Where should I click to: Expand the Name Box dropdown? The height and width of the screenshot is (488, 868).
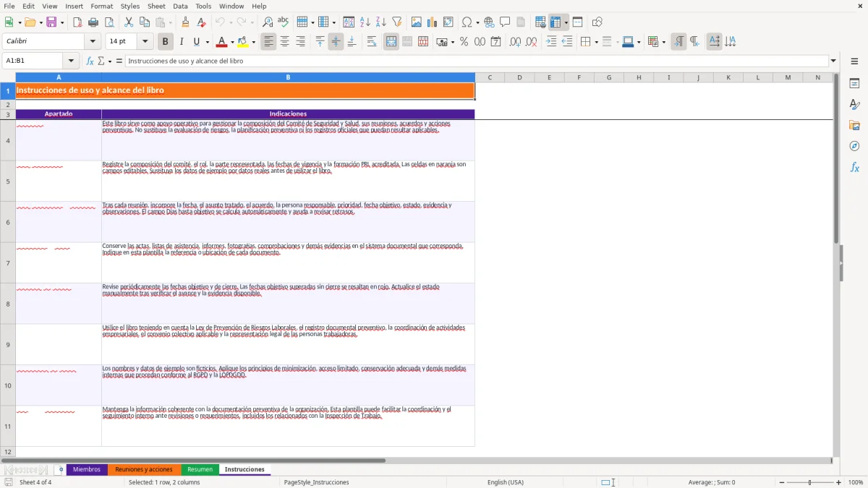71,61
